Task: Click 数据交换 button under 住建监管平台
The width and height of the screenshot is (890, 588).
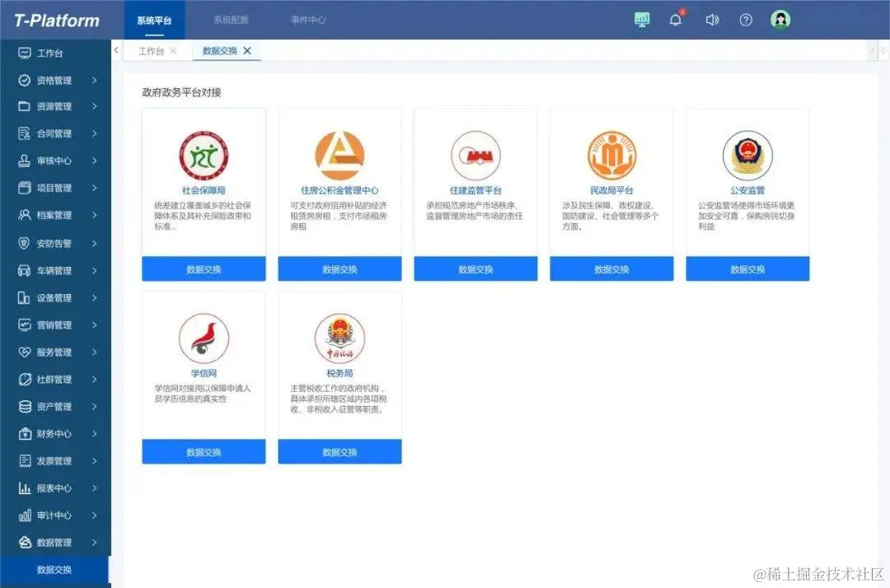Action: click(x=475, y=268)
